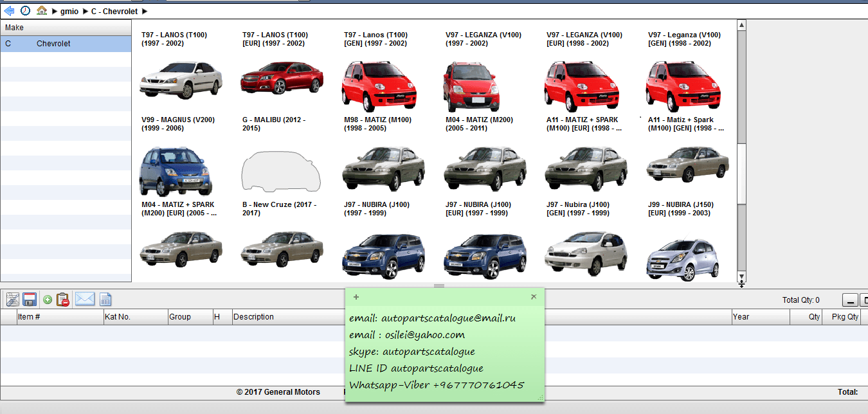The width and height of the screenshot is (868, 414).
Task: Collapse the parts list panel button
Action: (x=851, y=300)
